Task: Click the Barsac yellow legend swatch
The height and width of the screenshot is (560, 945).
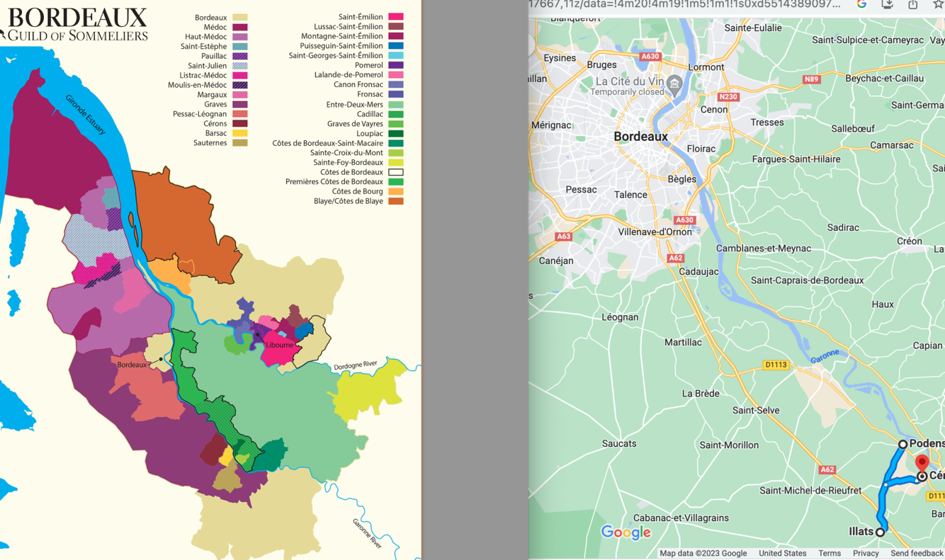Action: (240, 133)
